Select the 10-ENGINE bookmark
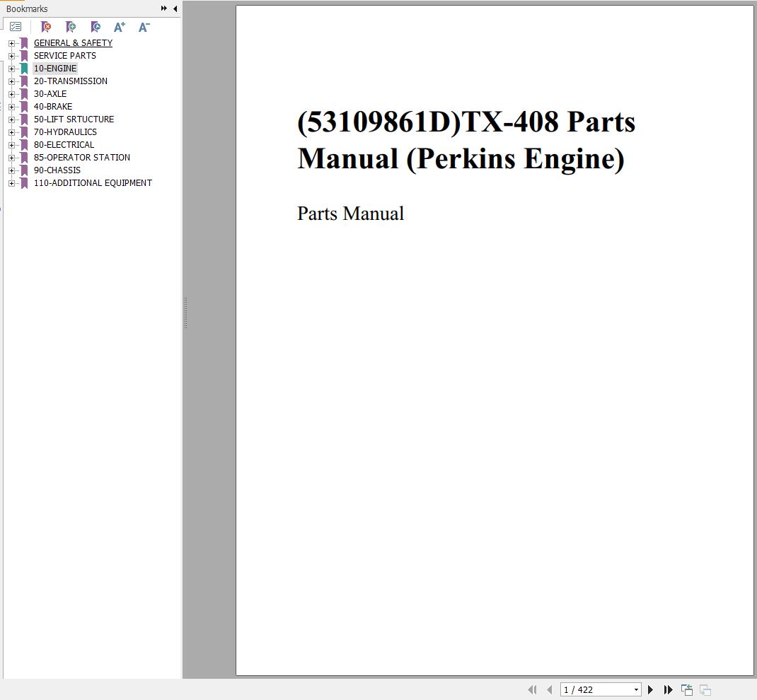Screen dimensions: 757x700 click(x=55, y=69)
